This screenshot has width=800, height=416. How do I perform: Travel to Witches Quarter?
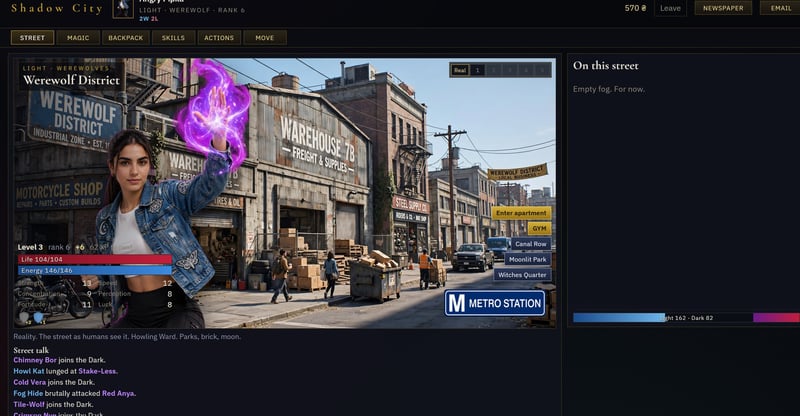[x=522, y=275]
